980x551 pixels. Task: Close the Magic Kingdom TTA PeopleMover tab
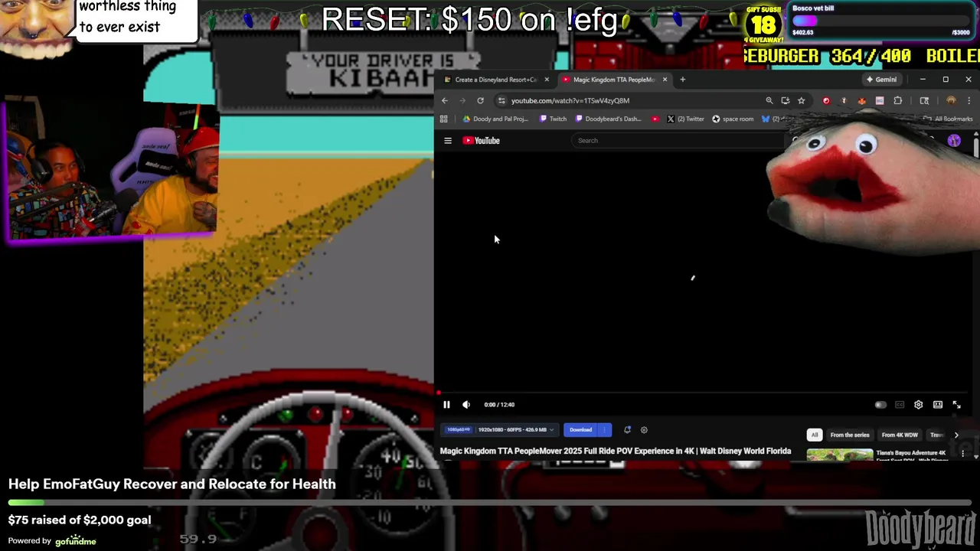click(x=665, y=80)
